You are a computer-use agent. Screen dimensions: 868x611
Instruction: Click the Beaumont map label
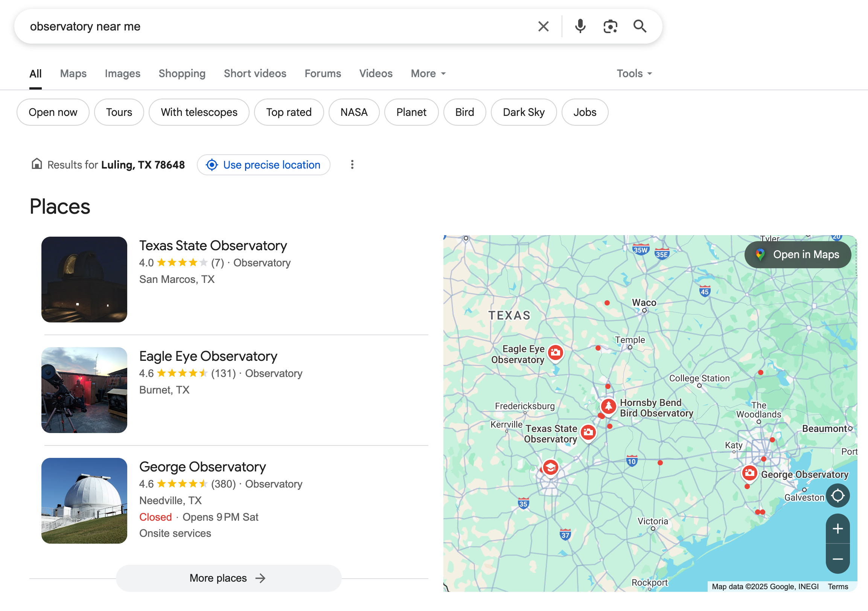pyautogui.click(x=824, y=429)
